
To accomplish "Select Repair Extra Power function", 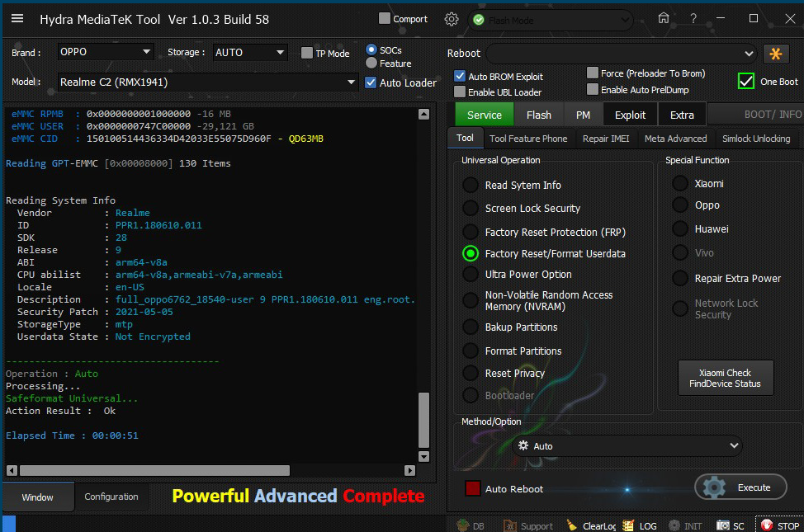I will 680,278.
